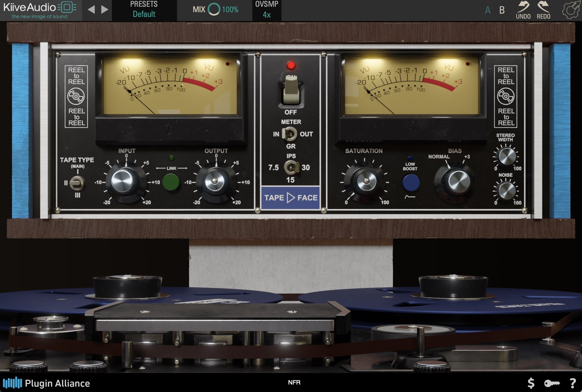The image size is (582, 392).
Task: Click the BIAS NORMAL label
Action: pyautogui.click(x=439, y=157)
